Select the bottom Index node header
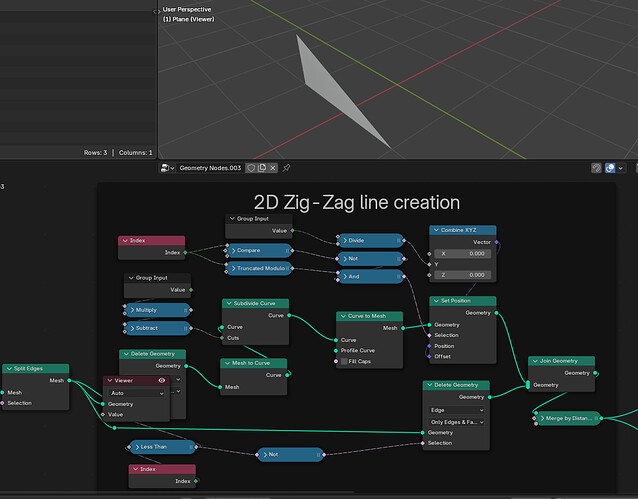638x499 pixels. coord(162,469)
